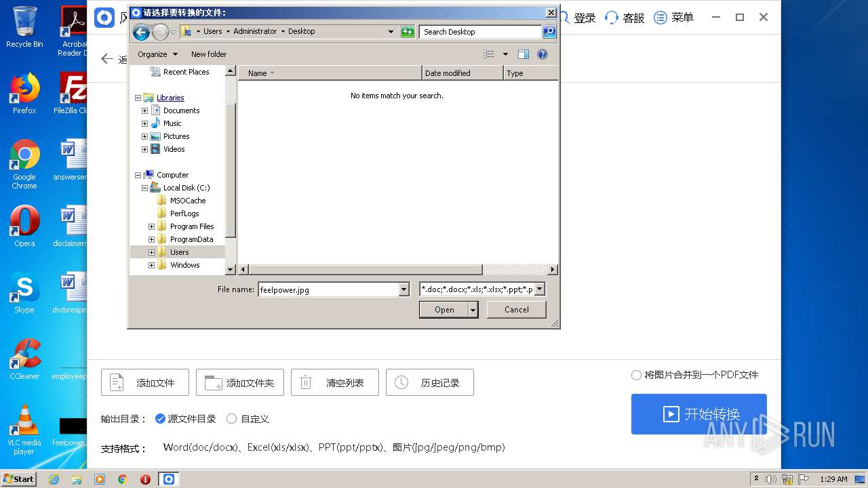Screen dimensions: 868x488
Task: Open Windows Explorer from taskbar
Action: pyautogui.click(x=77, y=479)
